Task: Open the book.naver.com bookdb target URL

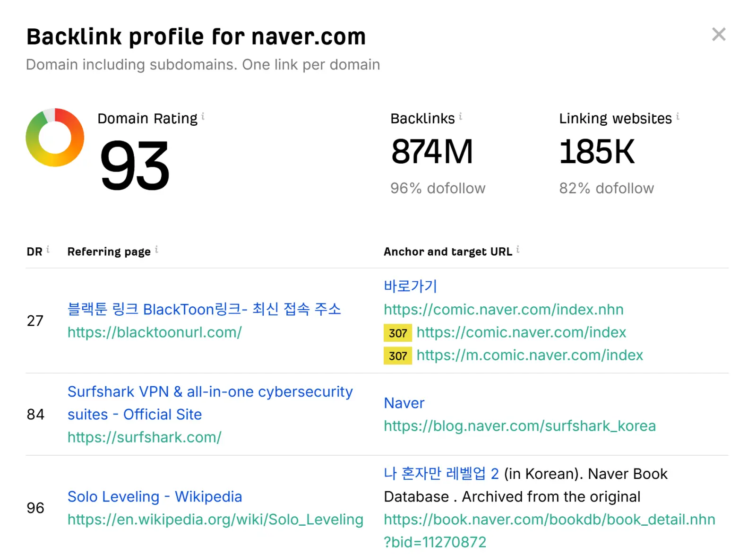Action: click(550, 530)
